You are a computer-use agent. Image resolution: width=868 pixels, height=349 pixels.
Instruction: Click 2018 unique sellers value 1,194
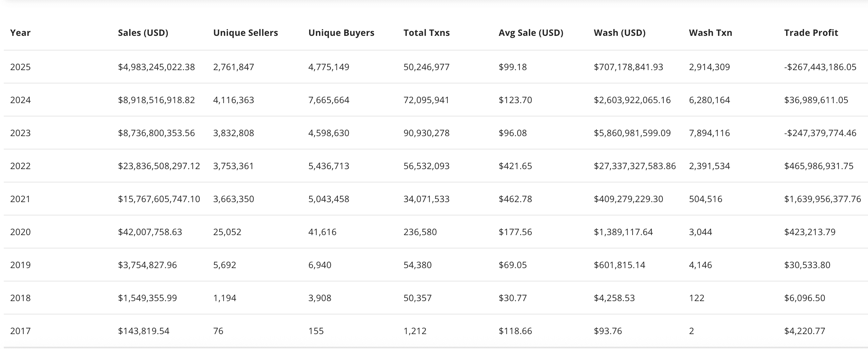[x=224, y=298]
